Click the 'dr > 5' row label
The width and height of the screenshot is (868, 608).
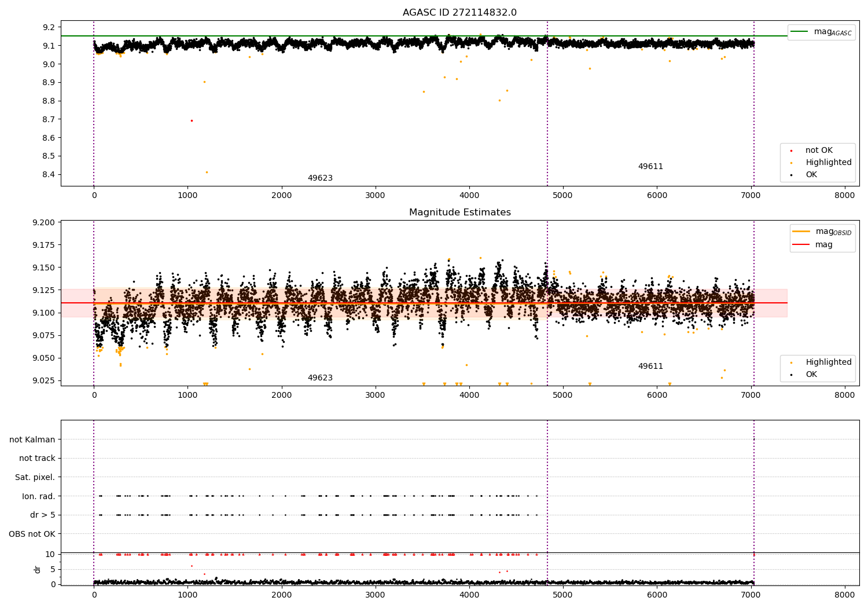pyautogui.click(x=43, y=515)
